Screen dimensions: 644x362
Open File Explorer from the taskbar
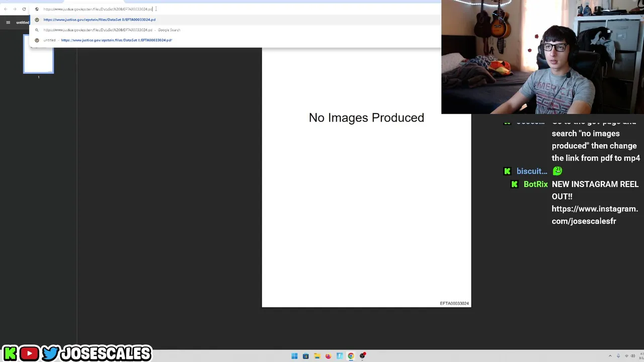pos(317,356)
